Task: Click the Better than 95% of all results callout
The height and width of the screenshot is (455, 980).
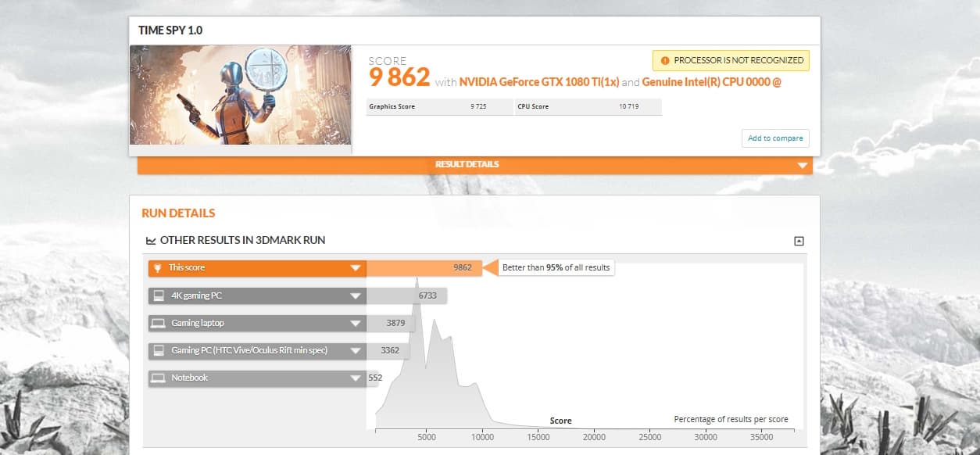Action: click(x=556, y=267)
